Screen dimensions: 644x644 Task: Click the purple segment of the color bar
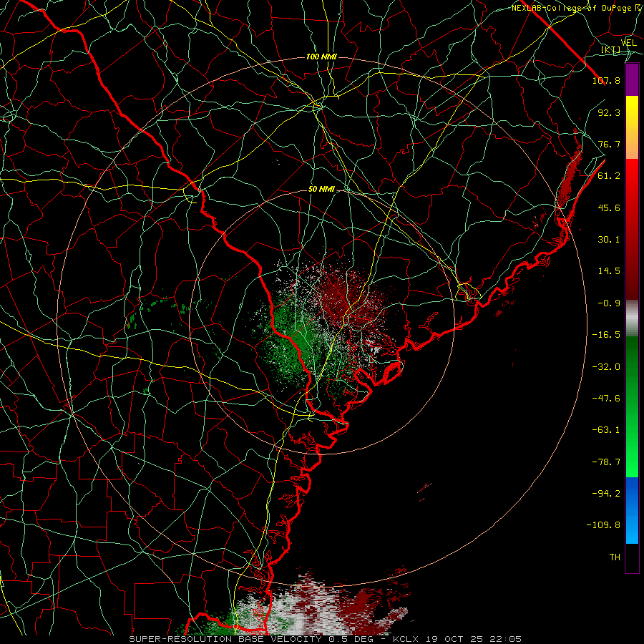(632, 79)
